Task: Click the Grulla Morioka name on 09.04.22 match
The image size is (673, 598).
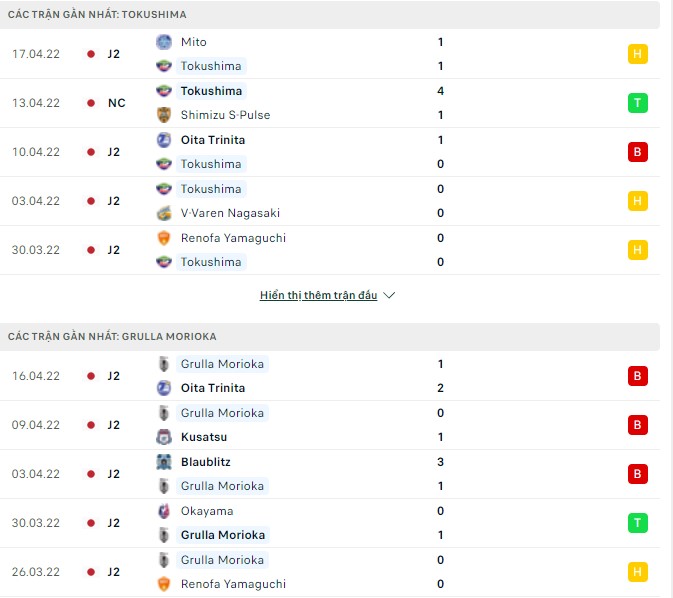Action: click(222, 413)
